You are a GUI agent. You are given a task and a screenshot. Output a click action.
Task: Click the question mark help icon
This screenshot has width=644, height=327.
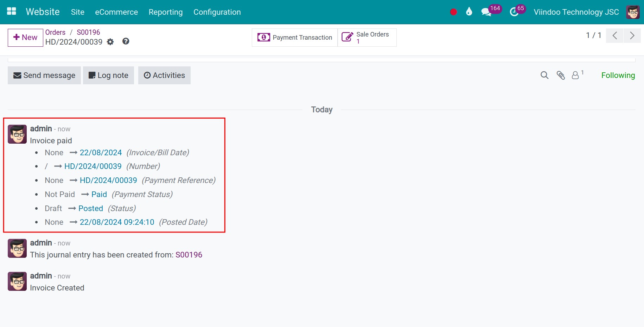tap(126, 41)
